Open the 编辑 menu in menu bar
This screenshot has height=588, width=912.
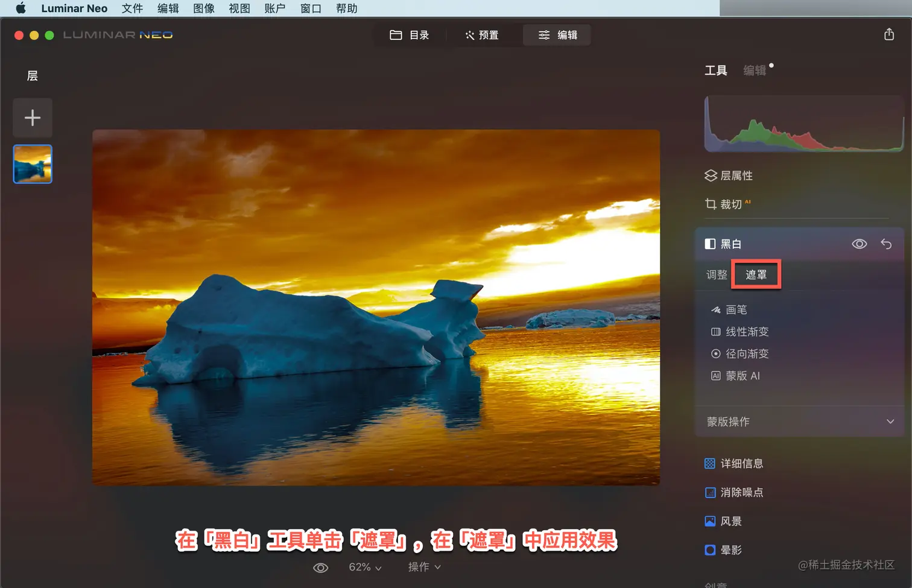tap(168, 8)
